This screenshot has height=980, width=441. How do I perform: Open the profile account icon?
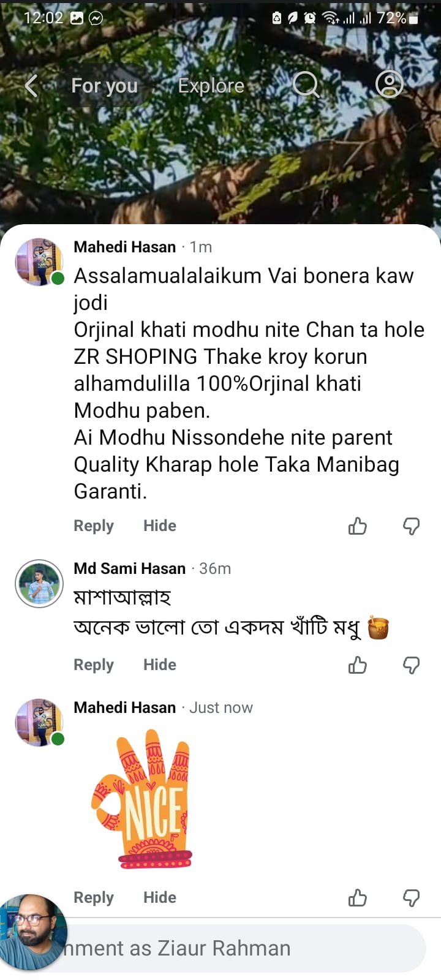coord(389,85)
